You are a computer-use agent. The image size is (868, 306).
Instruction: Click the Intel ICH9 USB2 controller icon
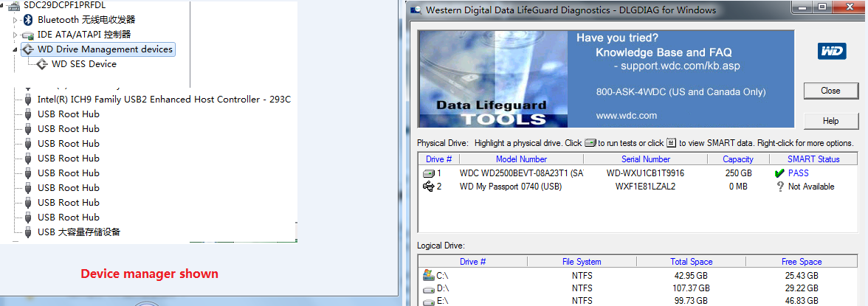[28, 100]
